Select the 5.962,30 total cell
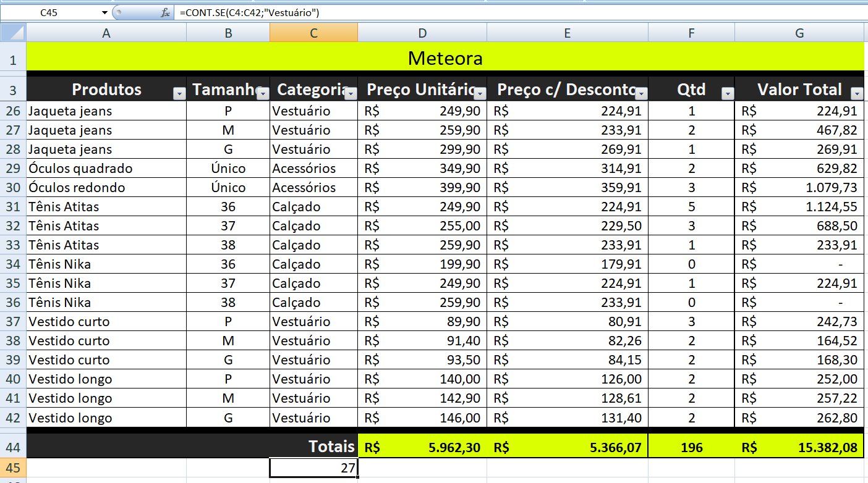Image resolution: width=868 pixels, height=483 pixels. (422, 447)
